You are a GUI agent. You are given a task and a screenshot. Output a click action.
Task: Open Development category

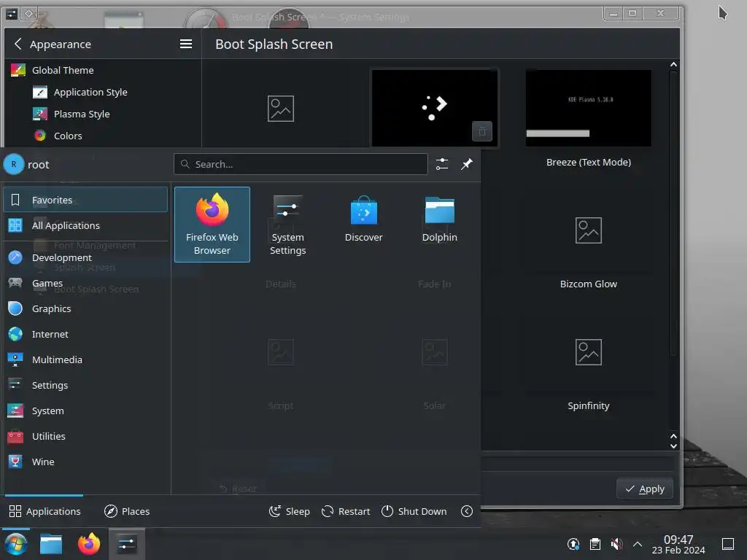coord(85,257)
